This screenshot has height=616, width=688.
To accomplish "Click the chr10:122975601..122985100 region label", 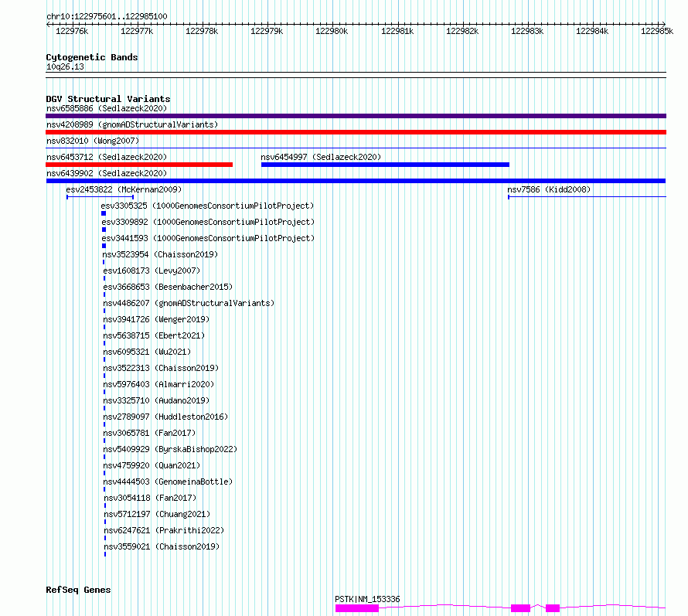I will click(107, 16).
